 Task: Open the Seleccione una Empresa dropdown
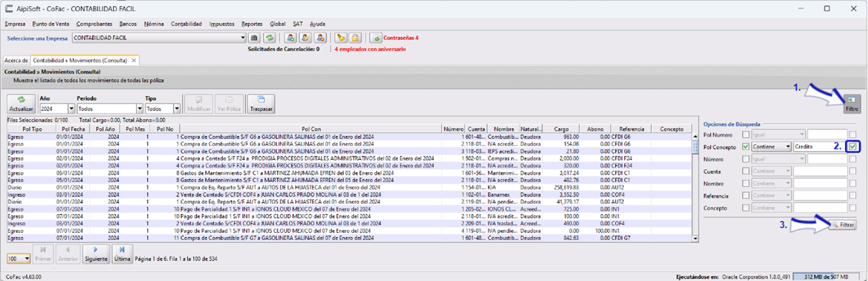(x=242, y=38)
